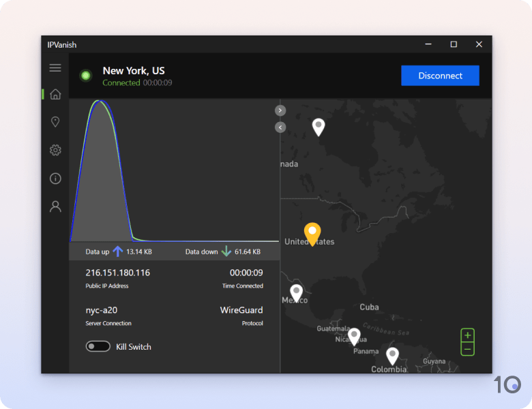Zoom in on the map
The image size is (532, 409).
tap(467, 335)
